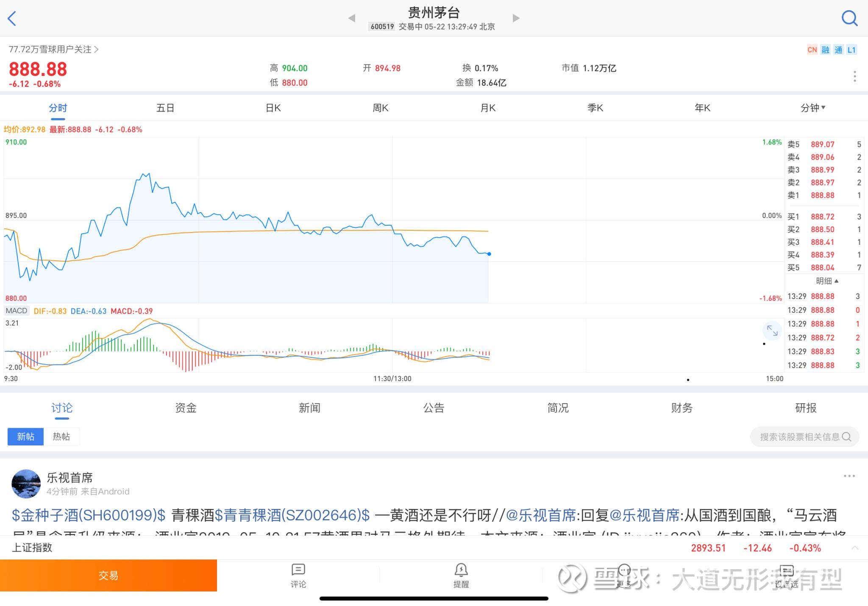
Task: Click the 通 connect badge
Action: pyautogui.click(x=838, y=50)
